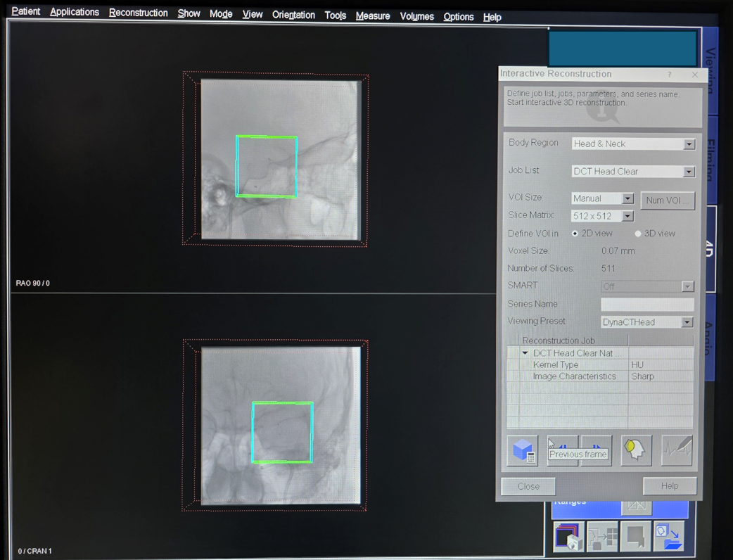Select the 2D view radio button
The width and height of the screenshot is (733, 560).
point(575,234)
